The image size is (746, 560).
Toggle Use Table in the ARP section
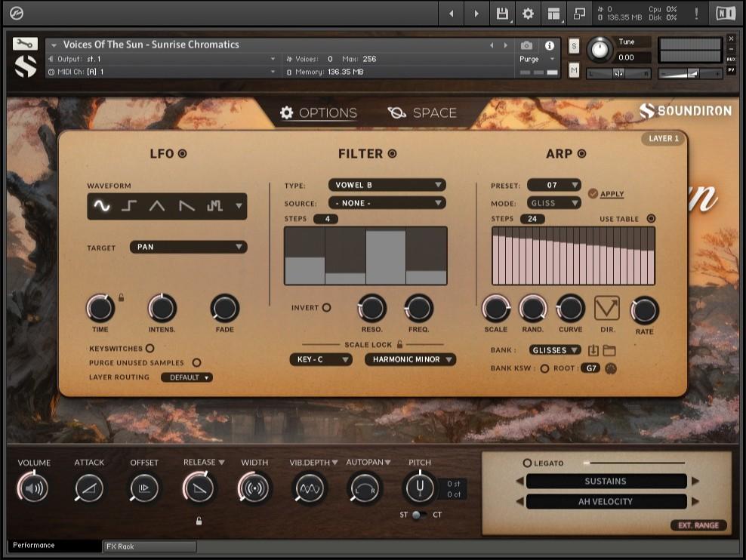click(x=649, y=217)
